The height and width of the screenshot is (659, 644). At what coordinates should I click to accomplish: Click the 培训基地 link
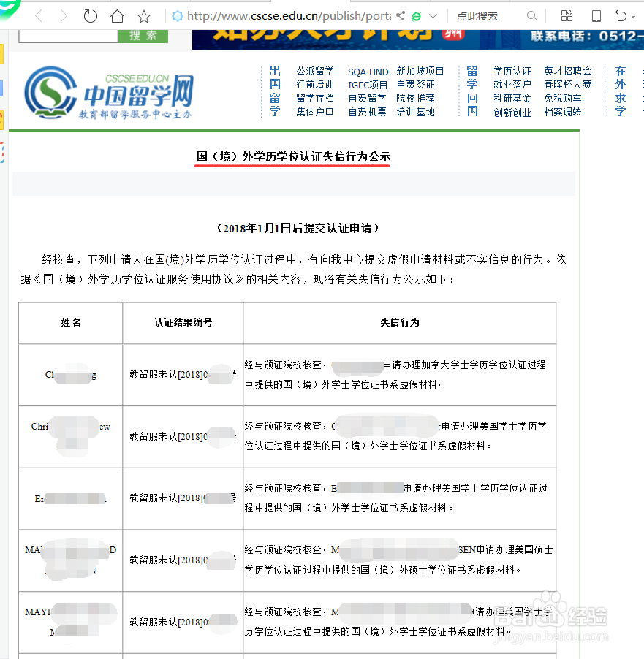416,112
